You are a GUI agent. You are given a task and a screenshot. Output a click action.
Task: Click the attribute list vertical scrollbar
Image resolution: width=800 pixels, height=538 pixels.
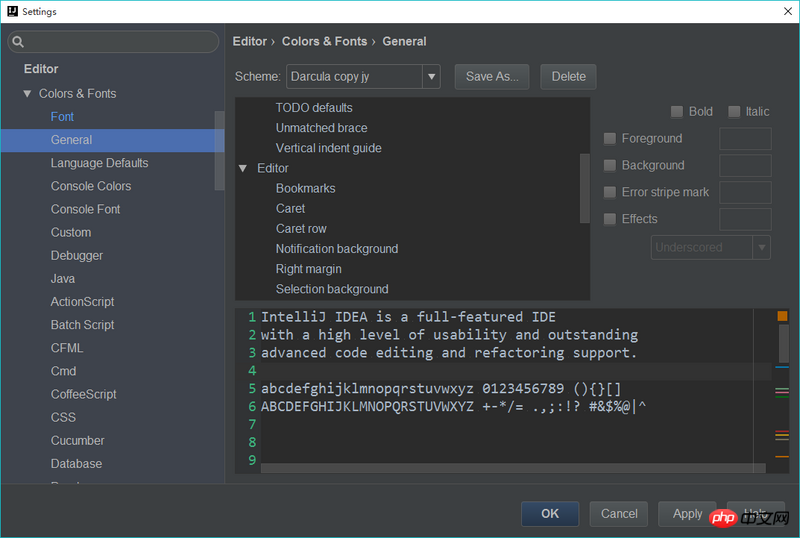pyautogui.click(x=585, y=188)
